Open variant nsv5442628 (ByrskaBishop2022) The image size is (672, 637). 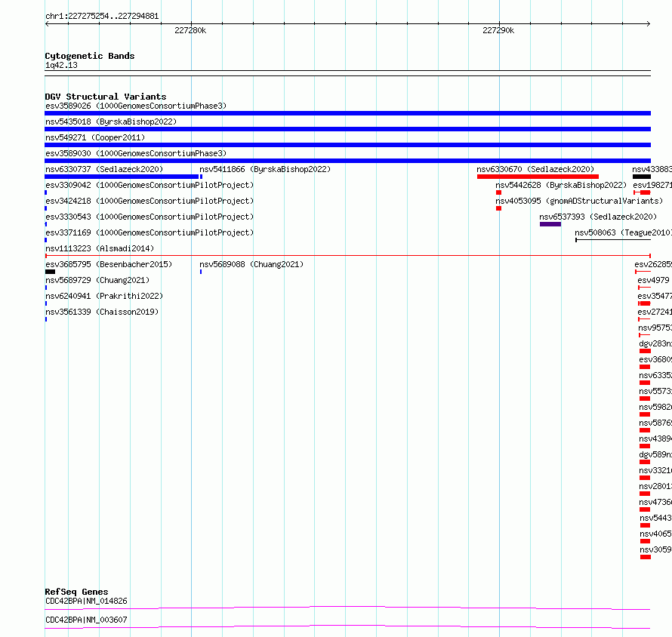tap(561, 185)
